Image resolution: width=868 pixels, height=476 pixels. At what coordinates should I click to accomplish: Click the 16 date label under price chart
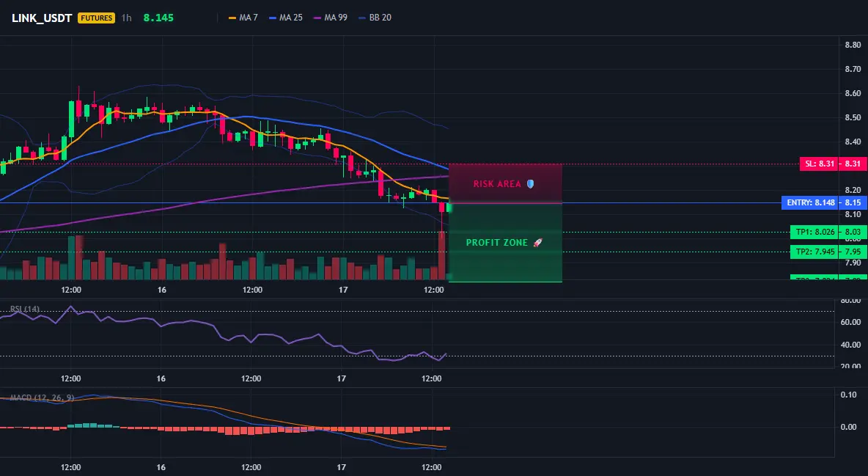(x=161, y=290)
